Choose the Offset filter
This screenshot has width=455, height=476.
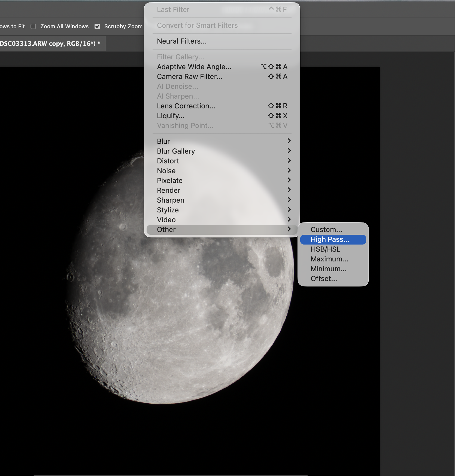pyautogui.click(x=324, y=279)
